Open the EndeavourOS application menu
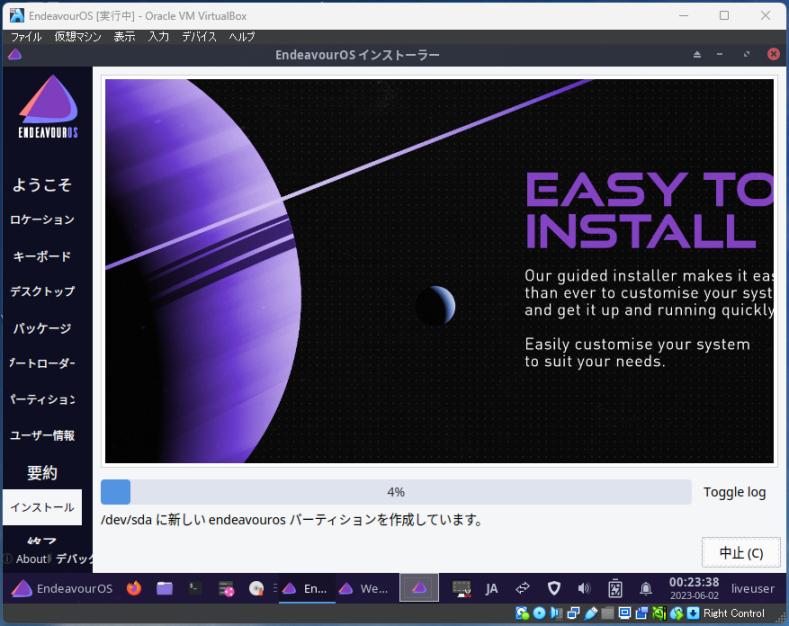789x626 pixels. [62, 588]
